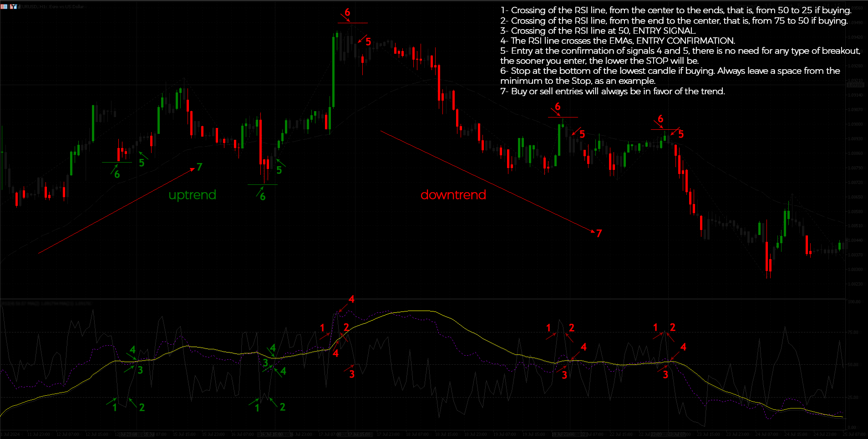
Task: Click RSI scale level 50.00
Action: tap(853, 365)
